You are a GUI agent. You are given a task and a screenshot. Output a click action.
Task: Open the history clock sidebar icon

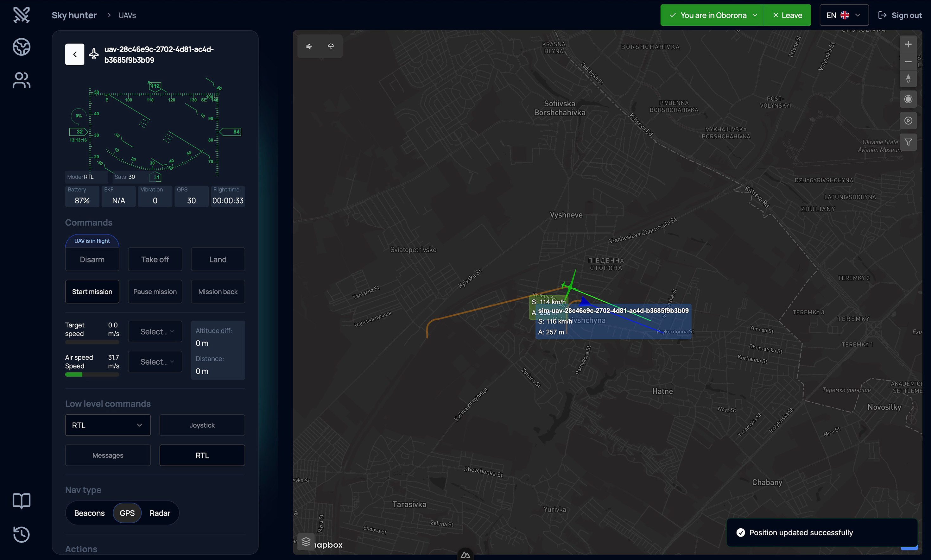tap(22, 534)
